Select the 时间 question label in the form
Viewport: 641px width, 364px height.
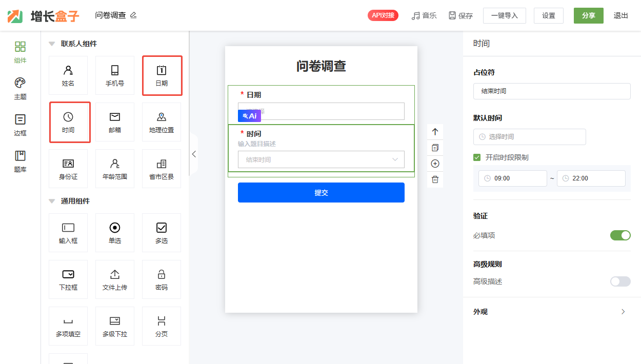pos(254,134)
